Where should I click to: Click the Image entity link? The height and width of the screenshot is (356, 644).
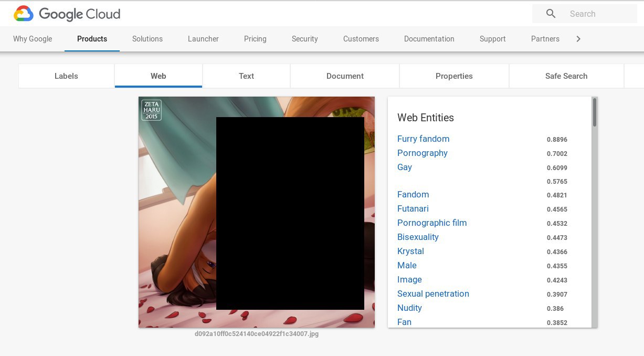coord(409,279)
